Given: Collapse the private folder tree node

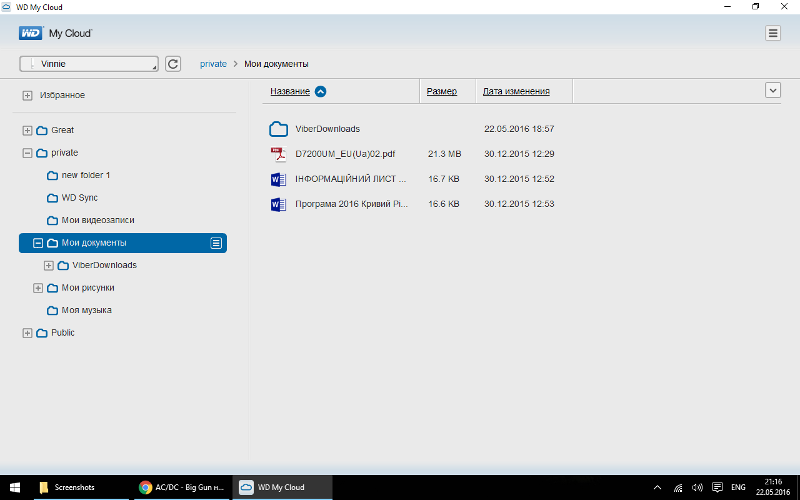Looking at the screenshot, I should [x=28, y=153].
